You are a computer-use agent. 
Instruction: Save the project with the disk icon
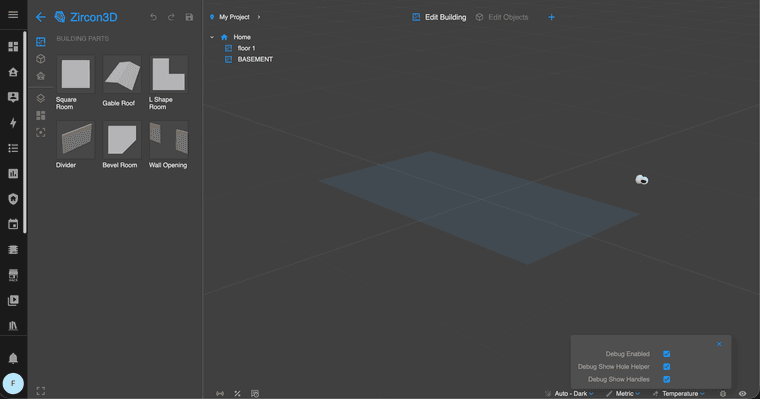(189, 17)
